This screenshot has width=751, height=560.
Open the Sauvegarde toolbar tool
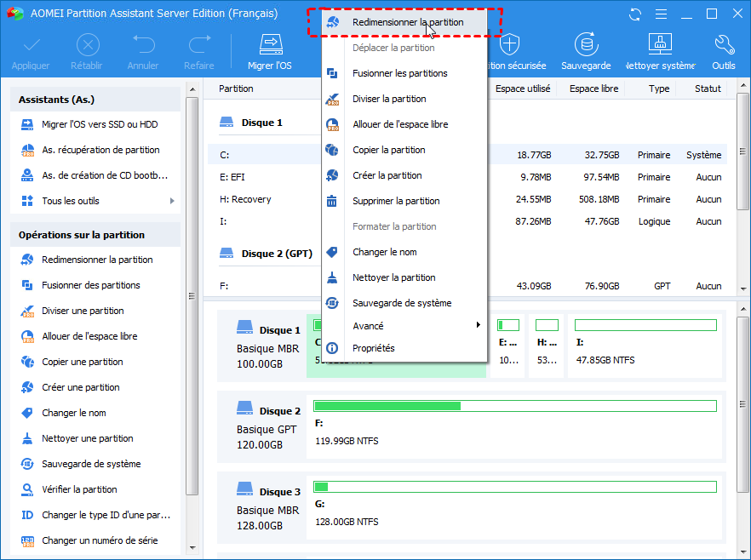[x=586, y=53]
